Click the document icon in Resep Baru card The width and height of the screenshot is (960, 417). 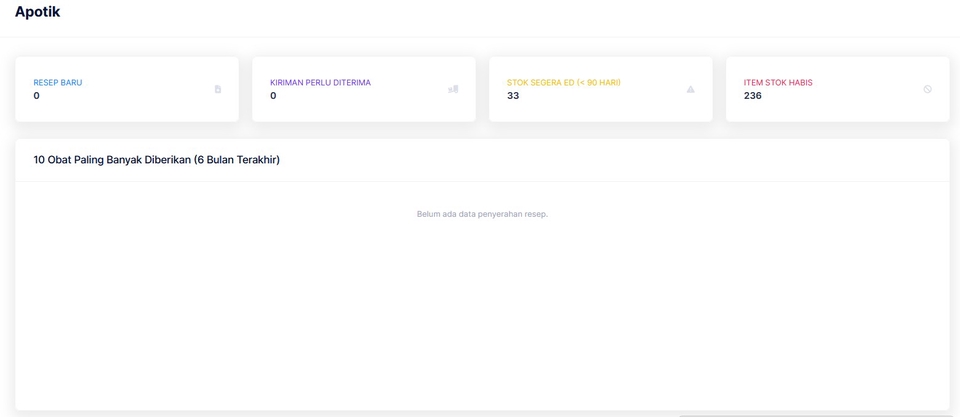tap(218, 89)
